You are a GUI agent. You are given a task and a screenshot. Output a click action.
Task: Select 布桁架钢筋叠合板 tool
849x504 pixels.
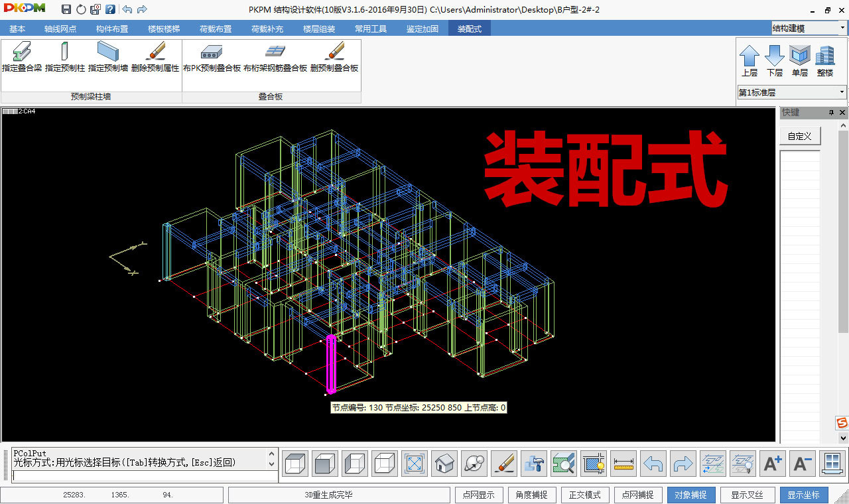pyautogui.click(x=275, y=58)
